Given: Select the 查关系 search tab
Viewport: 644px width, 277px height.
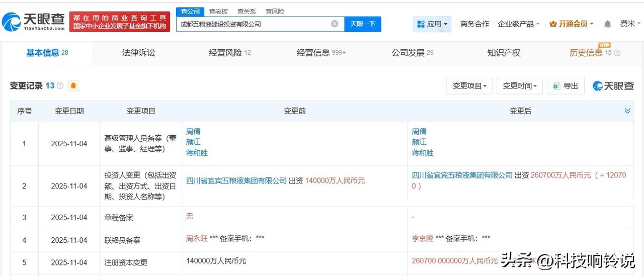Looking at the screenshot, I should (247, 11).
